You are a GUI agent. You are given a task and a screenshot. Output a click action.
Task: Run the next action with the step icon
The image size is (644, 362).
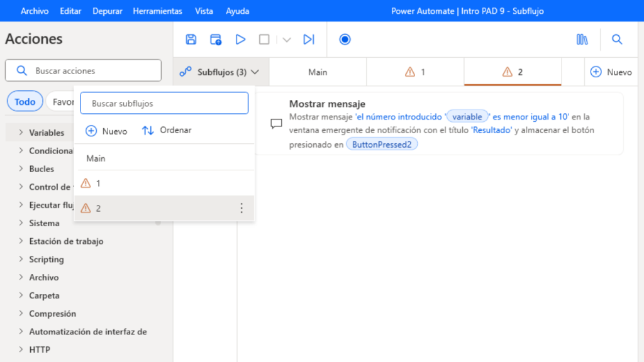pos(308,39)
